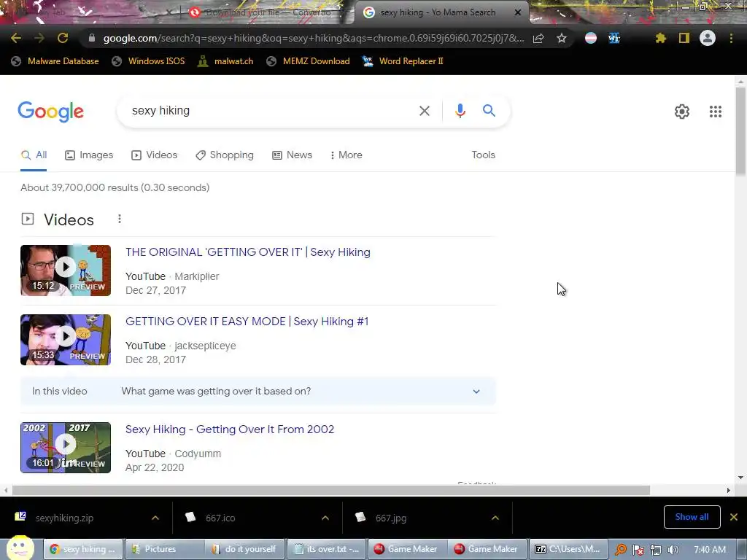Play the Codyumm 16:01 video thumbnail
The width and height of the screenshot is (747, 560).
coord(66,448)
